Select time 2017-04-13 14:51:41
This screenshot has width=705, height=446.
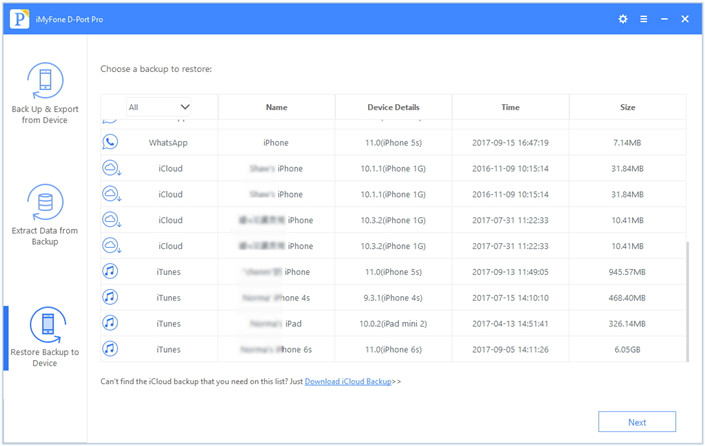[510, 323]
